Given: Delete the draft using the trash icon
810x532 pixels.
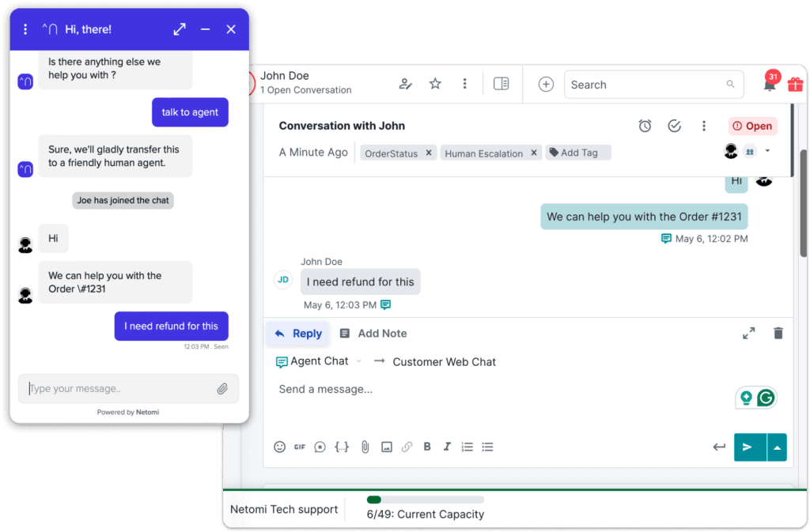Looking at the screenshot, I should [778, 333].
